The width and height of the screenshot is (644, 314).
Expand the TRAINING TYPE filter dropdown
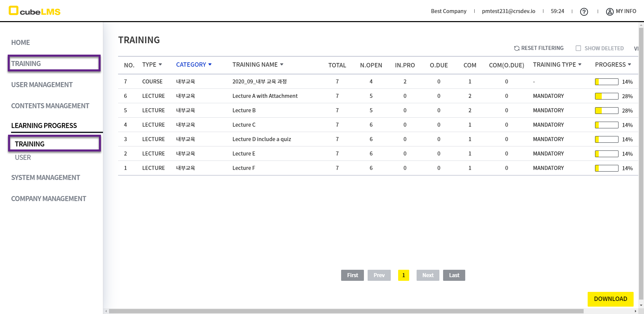pyautogui.click(x=580, y=64)
